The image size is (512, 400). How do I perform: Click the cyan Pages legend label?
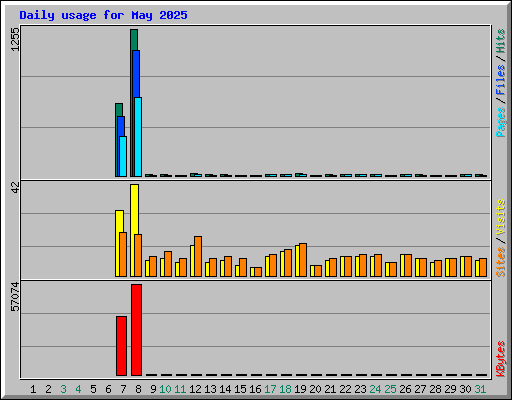coord(501,122)
